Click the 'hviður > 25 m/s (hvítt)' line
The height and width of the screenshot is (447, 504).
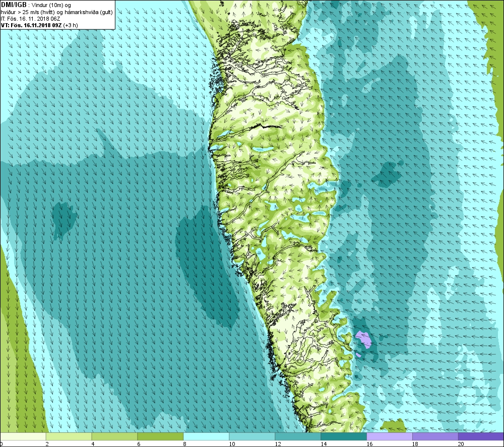pyautogui.click(x=29, y=12)
